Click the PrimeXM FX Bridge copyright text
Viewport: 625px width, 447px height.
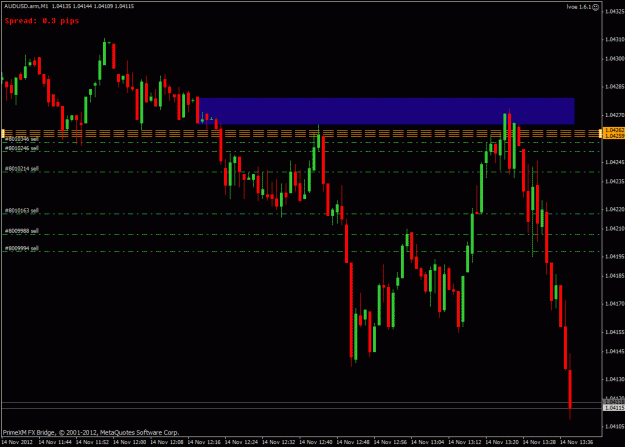pyautogui.click(x=91, y=433)
